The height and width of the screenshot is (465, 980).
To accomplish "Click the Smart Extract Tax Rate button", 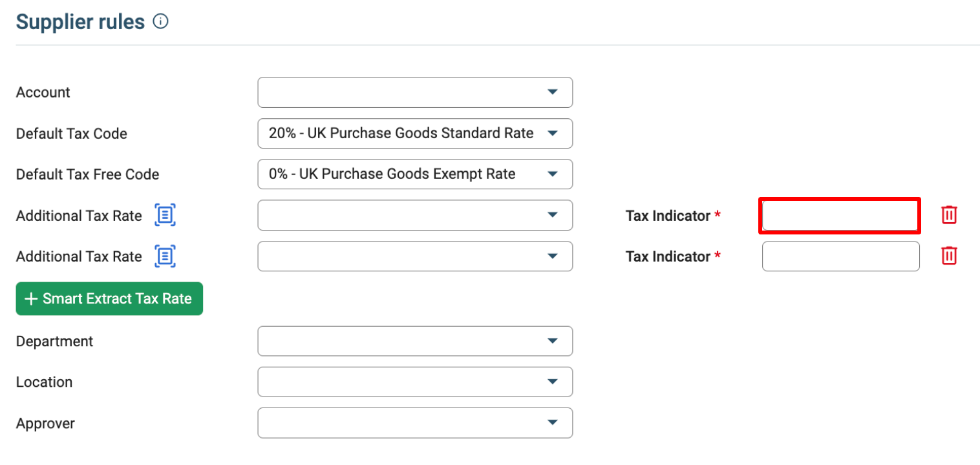I will [109, 299].
